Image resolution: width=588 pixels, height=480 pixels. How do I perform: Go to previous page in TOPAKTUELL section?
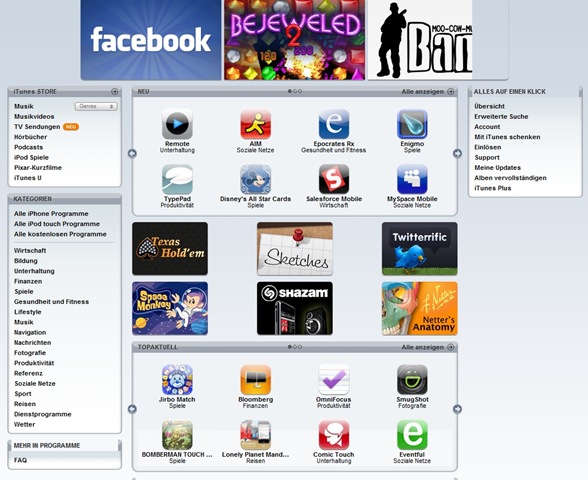pos(132,409)
